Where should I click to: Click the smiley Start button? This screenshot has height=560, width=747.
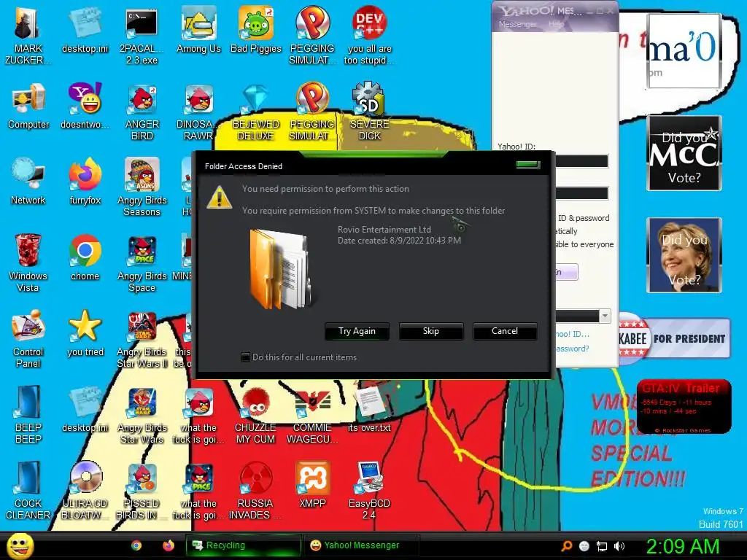coord(20,545)
